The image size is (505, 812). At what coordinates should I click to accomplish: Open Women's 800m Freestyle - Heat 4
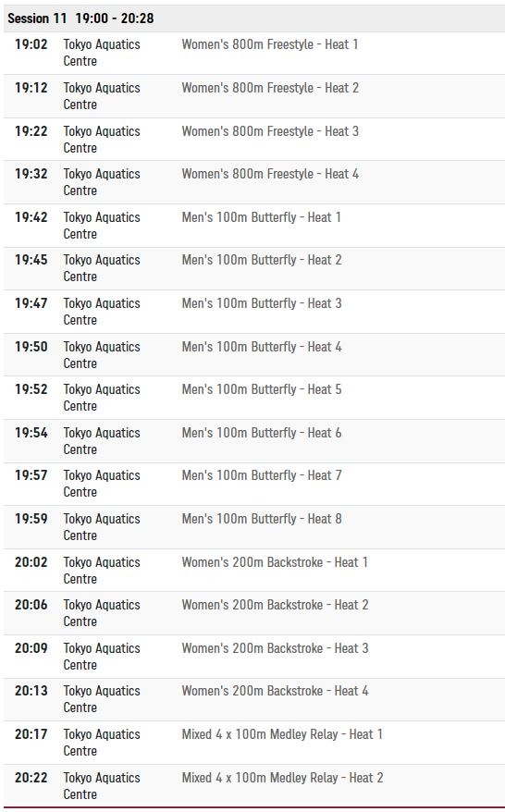click(x=270, y=174)
